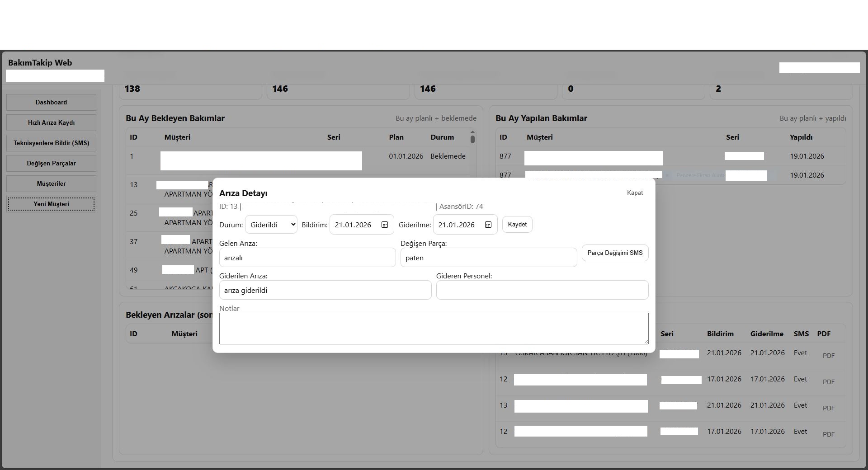Image resolution: width=868 pixels, height=470 pixels.
Task: Open the Bildirim date calendar picker icon
Action: pyautogui.click(x=385, y=225)
